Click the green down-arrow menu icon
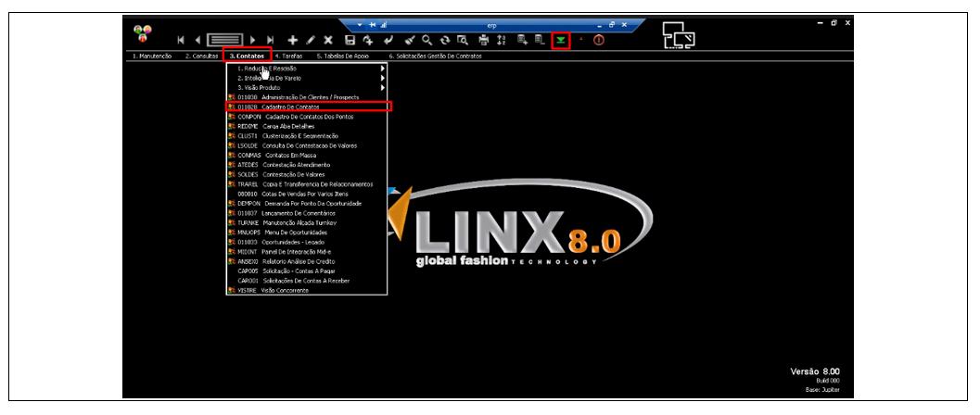 tap(561, 41)
